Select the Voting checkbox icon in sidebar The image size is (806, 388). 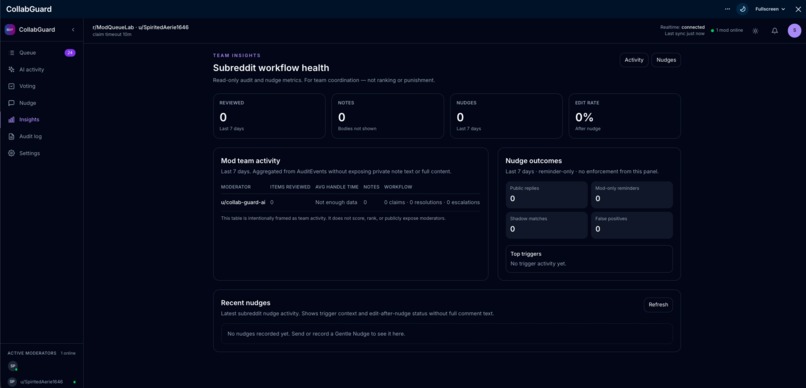[x=12, y=86]
